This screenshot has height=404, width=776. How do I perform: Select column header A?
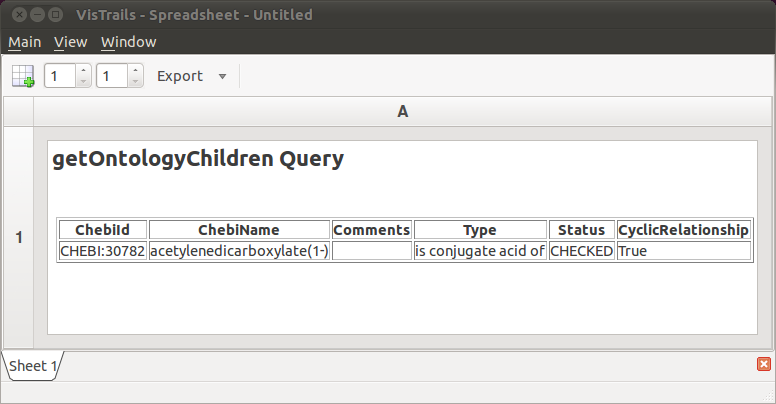pyautogui.click(x=403, y=112)
